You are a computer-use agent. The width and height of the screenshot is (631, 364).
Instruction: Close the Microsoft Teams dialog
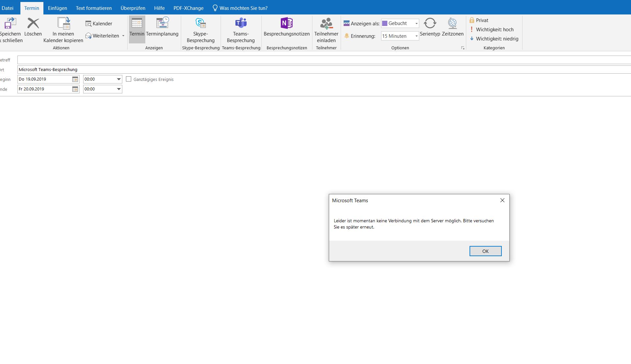click(x=502, y=200)
